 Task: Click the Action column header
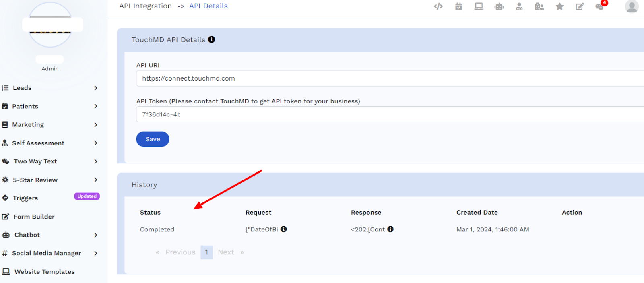(x=572, y=212)
